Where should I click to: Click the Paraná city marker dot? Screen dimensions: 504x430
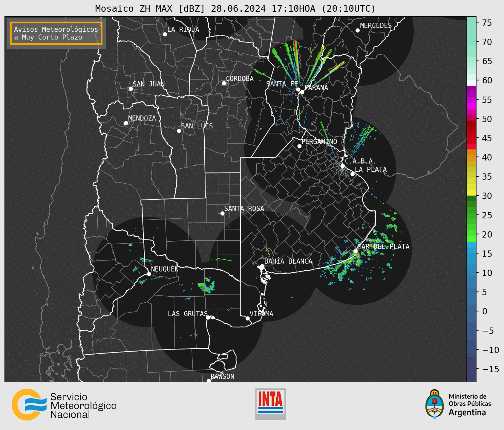tap(302, 92)
